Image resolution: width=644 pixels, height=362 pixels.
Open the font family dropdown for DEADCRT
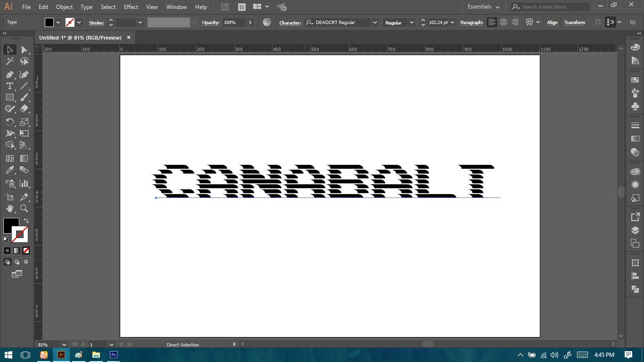(x=375, y=22)
